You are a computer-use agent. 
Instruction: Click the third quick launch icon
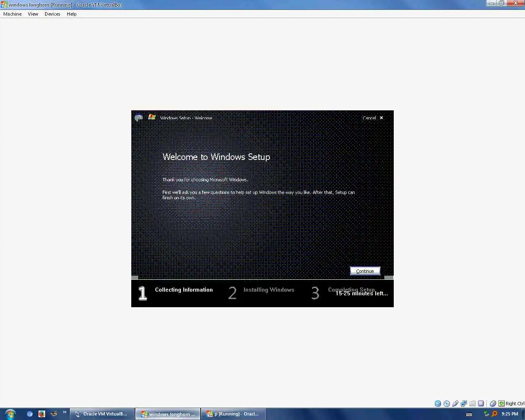(x=54, y=414)
